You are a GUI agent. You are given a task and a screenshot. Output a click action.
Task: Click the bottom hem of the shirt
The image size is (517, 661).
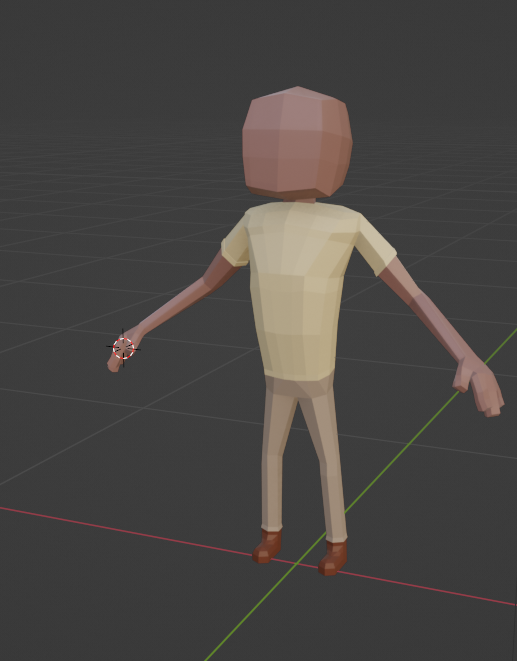(299, 375)
